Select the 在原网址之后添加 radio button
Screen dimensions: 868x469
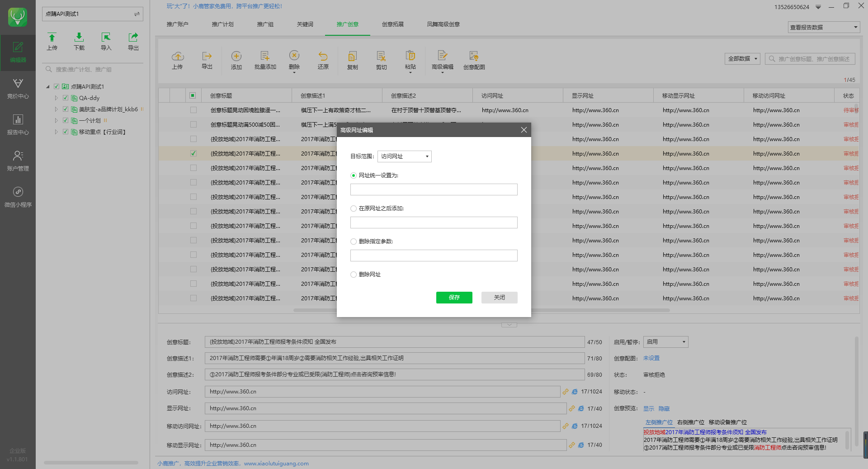click(354, 208)
